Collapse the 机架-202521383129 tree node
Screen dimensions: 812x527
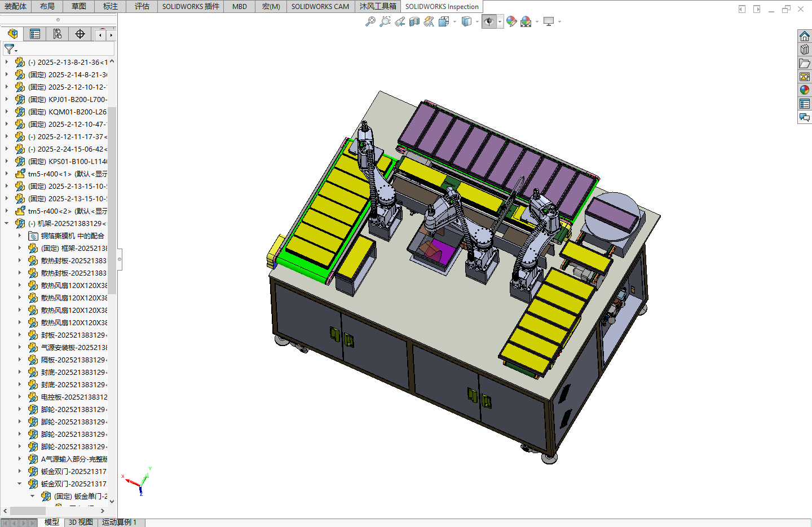coord(7,223)
